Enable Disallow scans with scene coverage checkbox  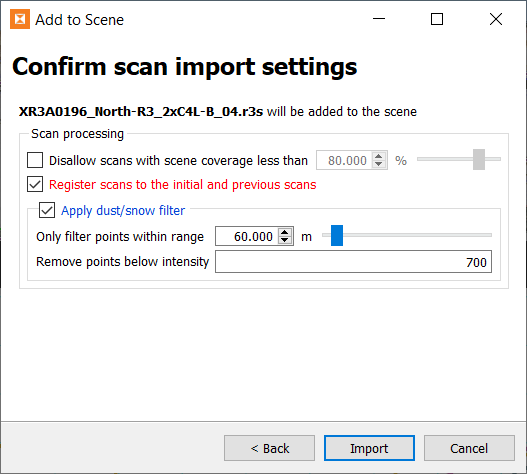[35, 160]
